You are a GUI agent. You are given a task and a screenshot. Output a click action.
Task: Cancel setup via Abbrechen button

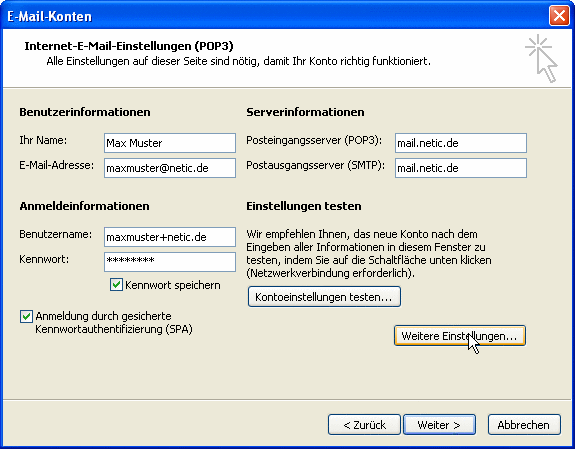524,425
